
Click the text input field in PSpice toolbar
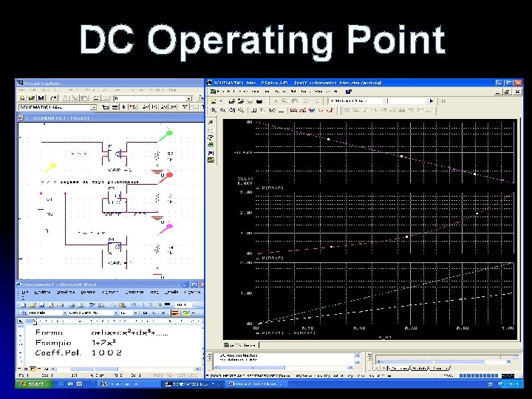[406, 100]
